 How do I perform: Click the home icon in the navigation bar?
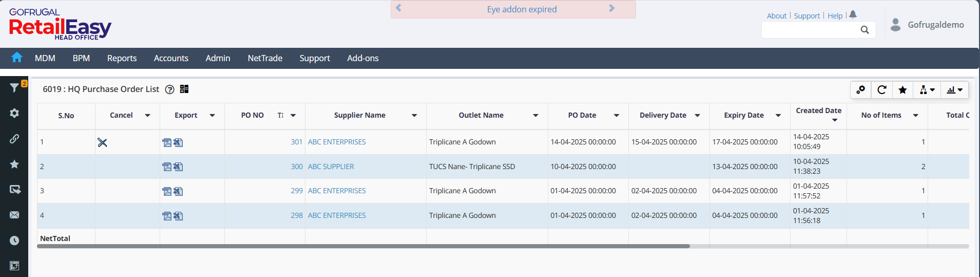[17, 58]
